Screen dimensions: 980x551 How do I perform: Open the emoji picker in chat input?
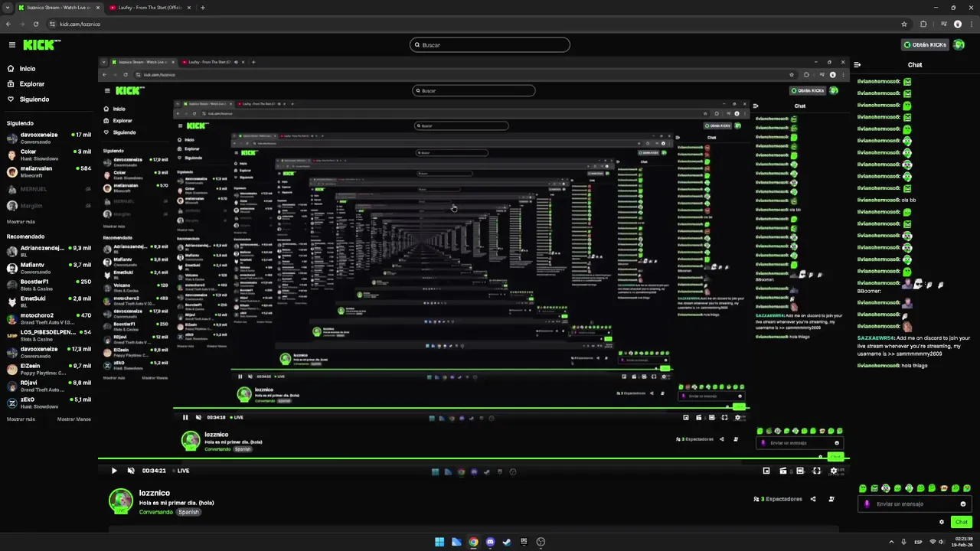point(963,504)
